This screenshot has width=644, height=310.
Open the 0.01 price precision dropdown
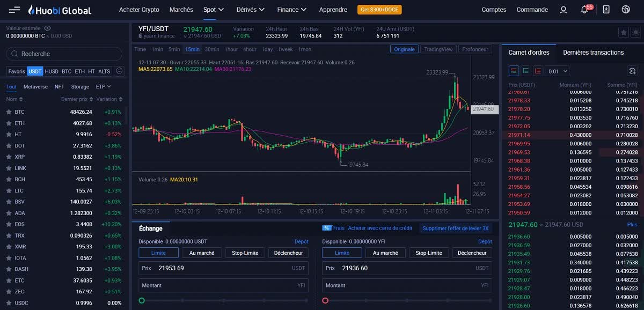(558, 71)
